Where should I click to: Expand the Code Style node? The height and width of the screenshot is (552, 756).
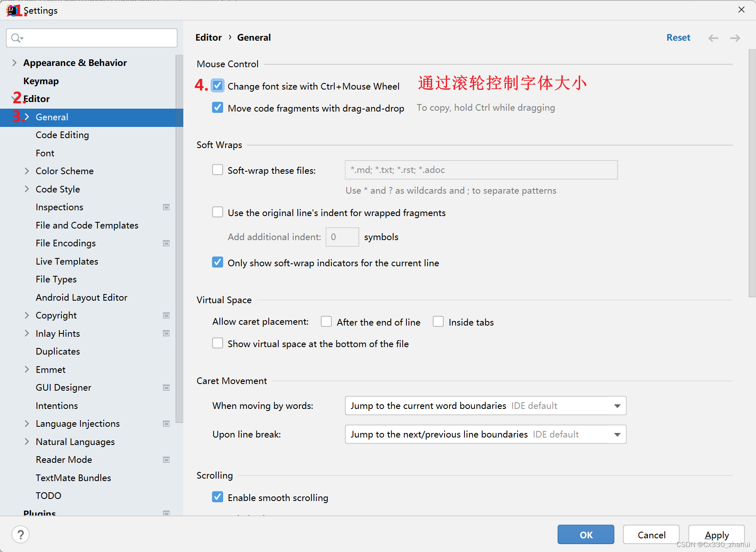point(27,189)
